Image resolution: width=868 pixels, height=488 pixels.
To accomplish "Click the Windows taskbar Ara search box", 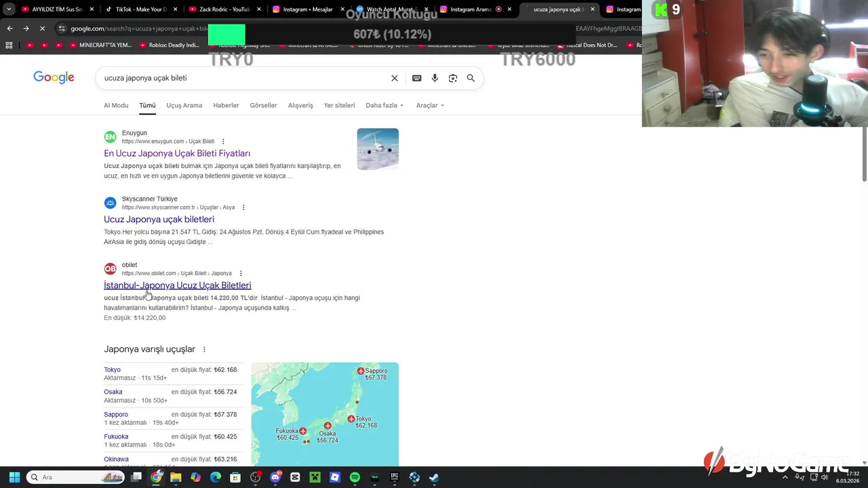I will click(x=75, y=477).
